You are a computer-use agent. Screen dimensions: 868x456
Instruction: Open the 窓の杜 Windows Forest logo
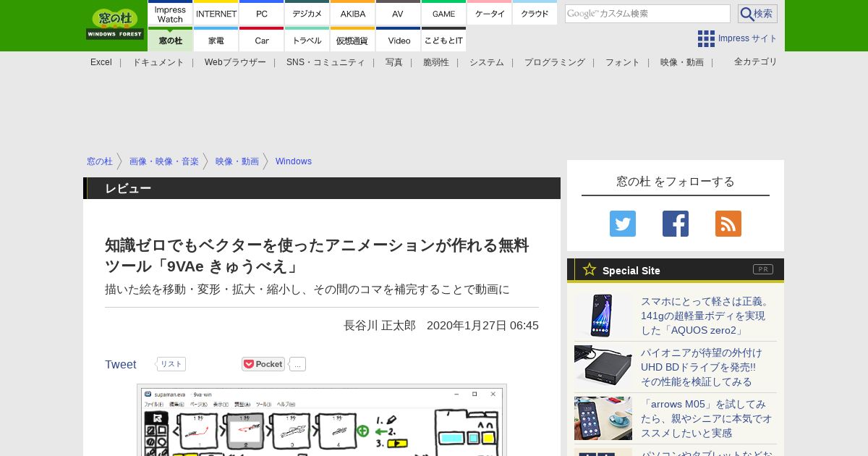(x=115, y=25)
